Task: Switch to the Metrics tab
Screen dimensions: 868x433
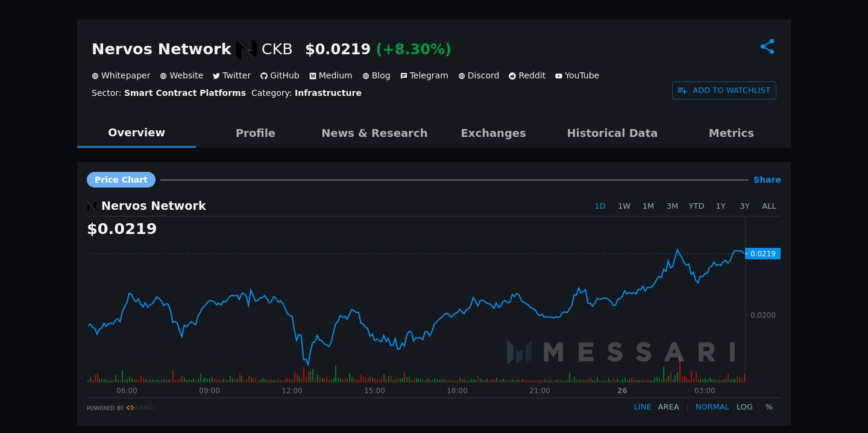Action: [731, 133]
